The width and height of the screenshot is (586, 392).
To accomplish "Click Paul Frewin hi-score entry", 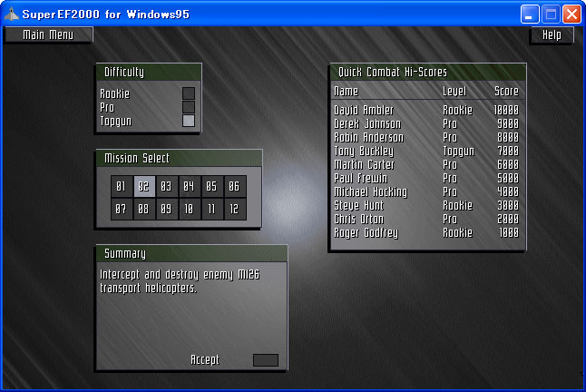I will pos(426,178).
